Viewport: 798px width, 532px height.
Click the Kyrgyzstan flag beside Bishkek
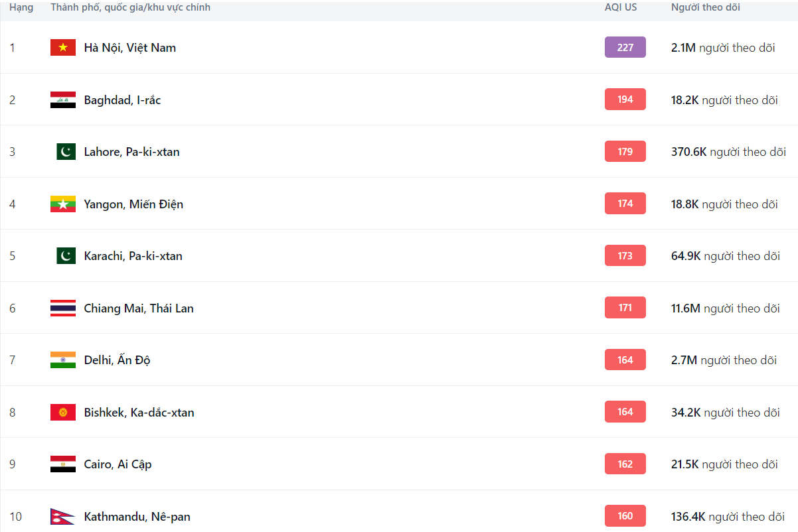coord(63,413)
